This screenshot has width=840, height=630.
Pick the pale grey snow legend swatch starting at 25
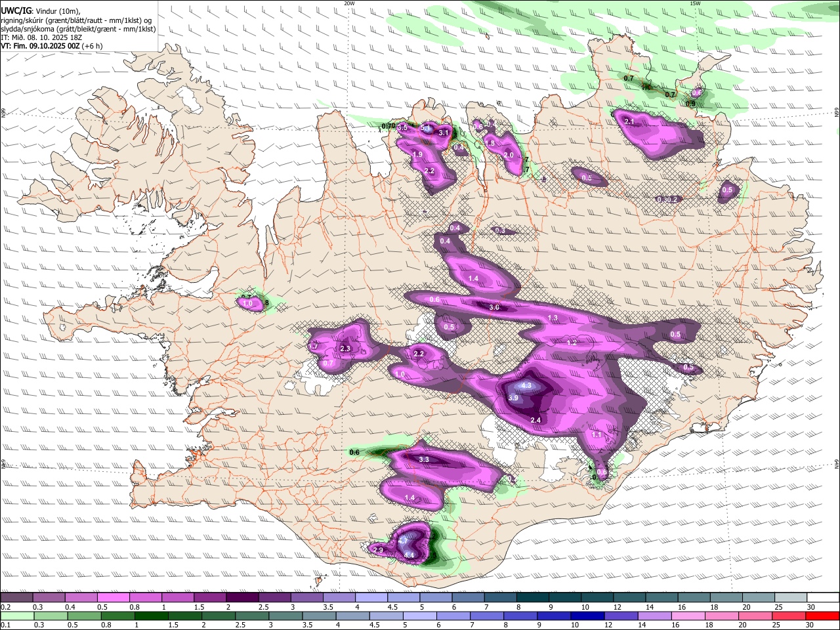(791, 598)
